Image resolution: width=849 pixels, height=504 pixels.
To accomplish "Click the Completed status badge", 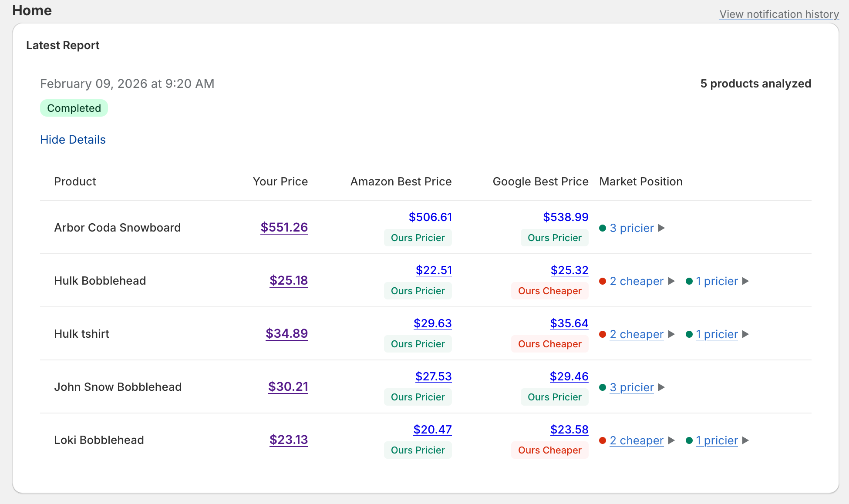I will [74, 108].
